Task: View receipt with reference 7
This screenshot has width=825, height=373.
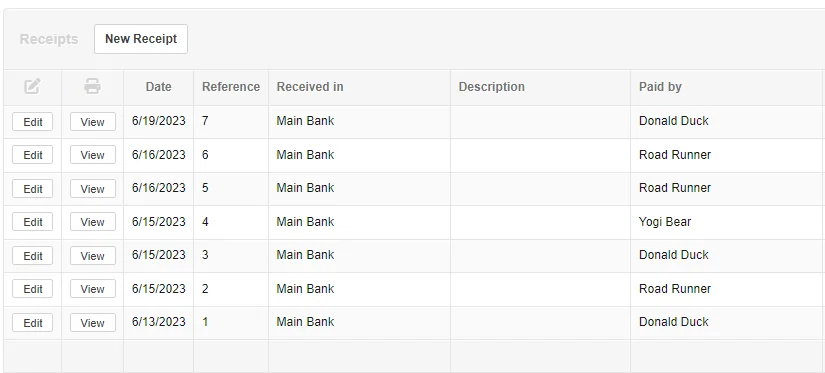Action: pos(93,122)
